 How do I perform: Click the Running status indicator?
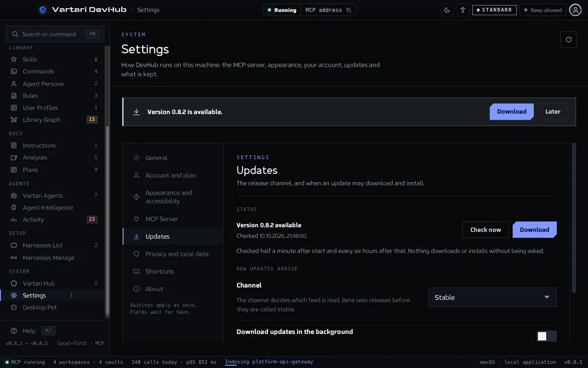[282, 10]
